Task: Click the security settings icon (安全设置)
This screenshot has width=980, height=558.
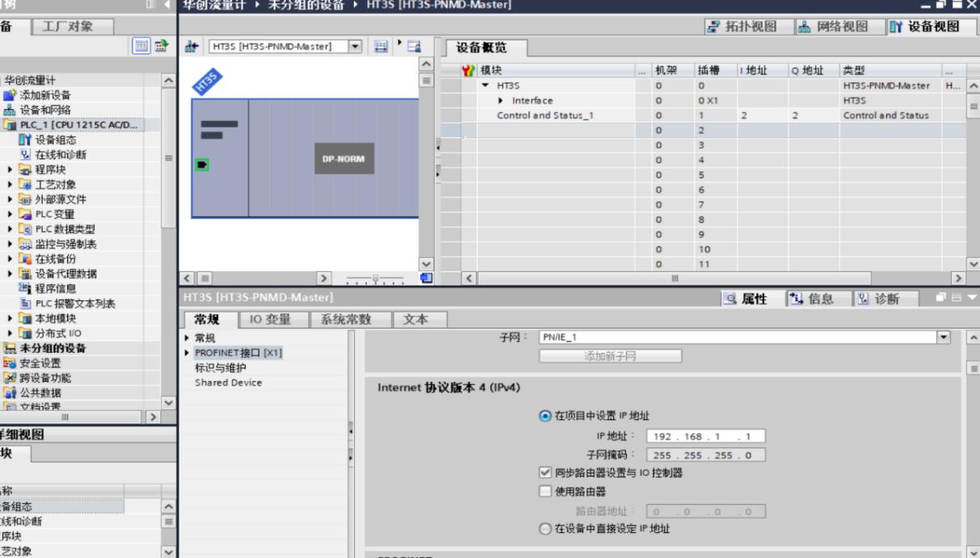Action: pyautogui.click(x=11, y=363)
